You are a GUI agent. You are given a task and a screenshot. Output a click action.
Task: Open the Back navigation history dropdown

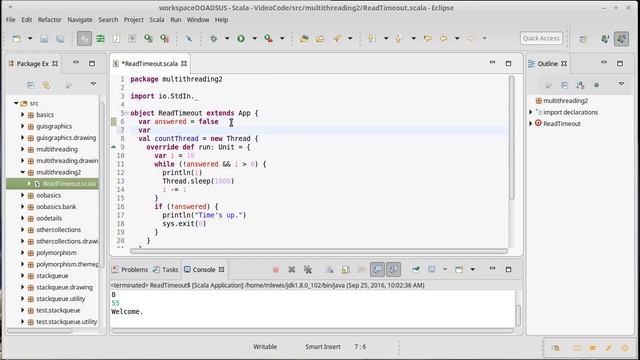pyautogui.click(x=457, y=38)
